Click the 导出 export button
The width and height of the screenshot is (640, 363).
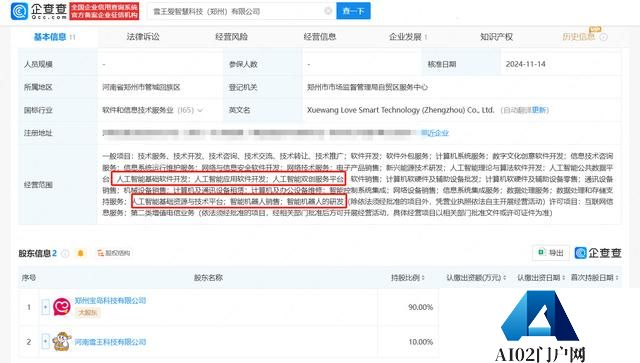(x=551, y=253)
